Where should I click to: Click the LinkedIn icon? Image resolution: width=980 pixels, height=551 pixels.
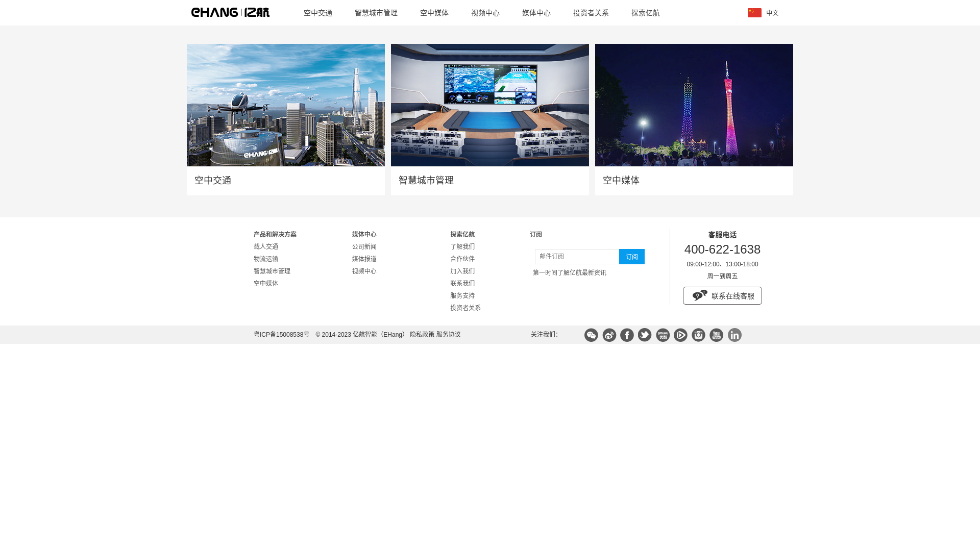tap(734, 335)
